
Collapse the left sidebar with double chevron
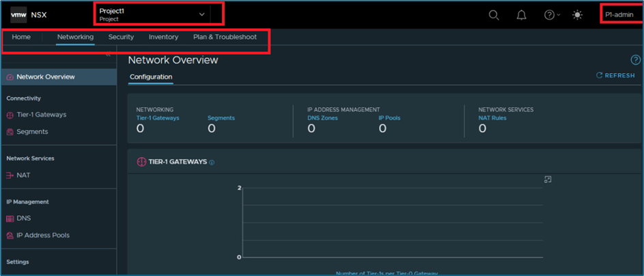[x=107, y=55]
